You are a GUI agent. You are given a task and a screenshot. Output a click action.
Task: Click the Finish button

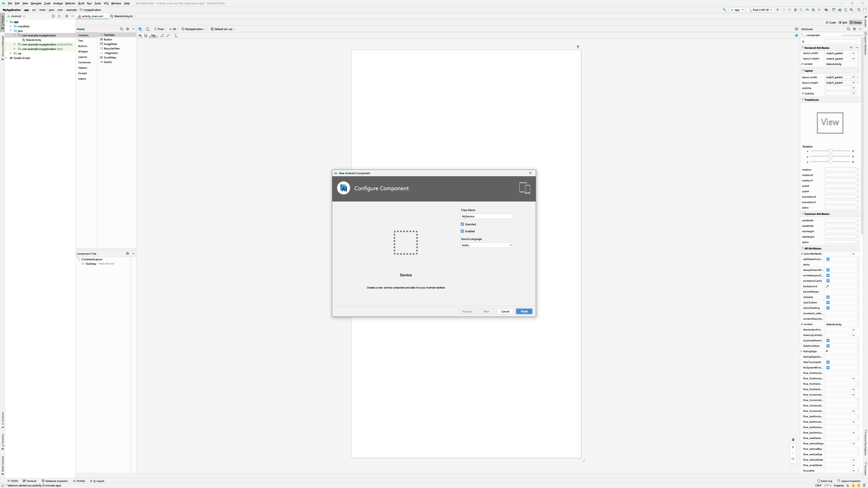(524, 311)
